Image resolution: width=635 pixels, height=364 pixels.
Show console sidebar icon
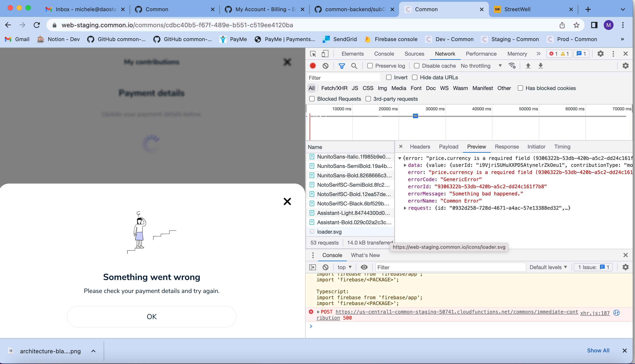tap(313, 267)
